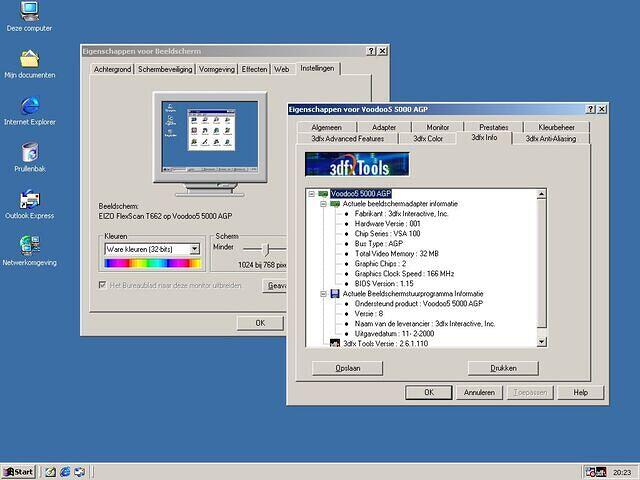Click the Internet Explorer quick launch icon
Viewport: 640px width, 480px height.
(65, 472)
